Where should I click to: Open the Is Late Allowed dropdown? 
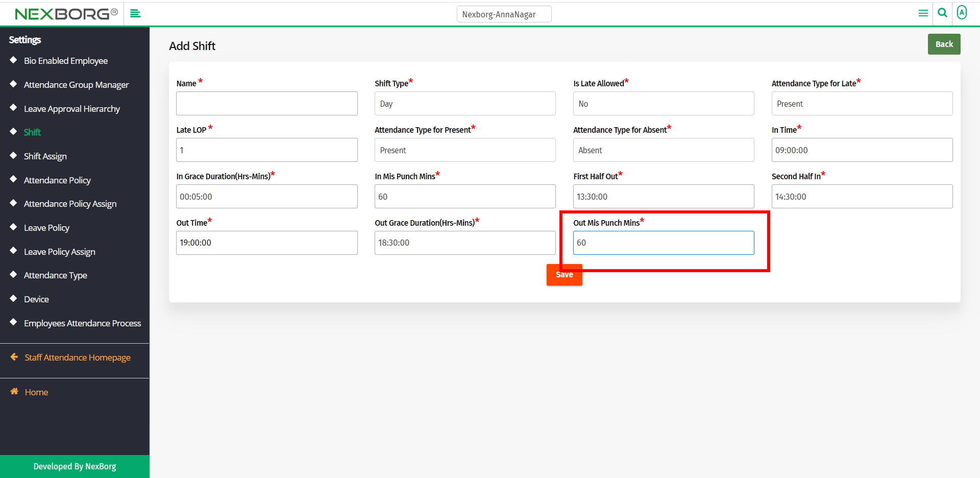[x=664, y=104]
